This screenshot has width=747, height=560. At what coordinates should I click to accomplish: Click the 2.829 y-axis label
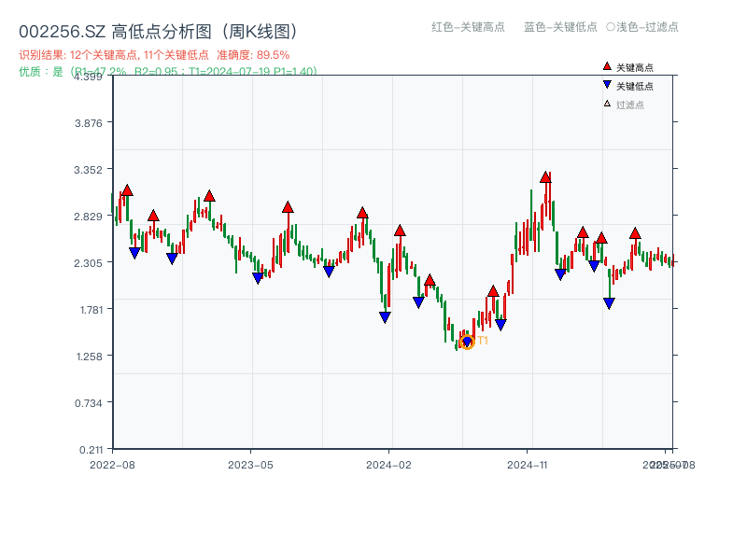point(88,217)
